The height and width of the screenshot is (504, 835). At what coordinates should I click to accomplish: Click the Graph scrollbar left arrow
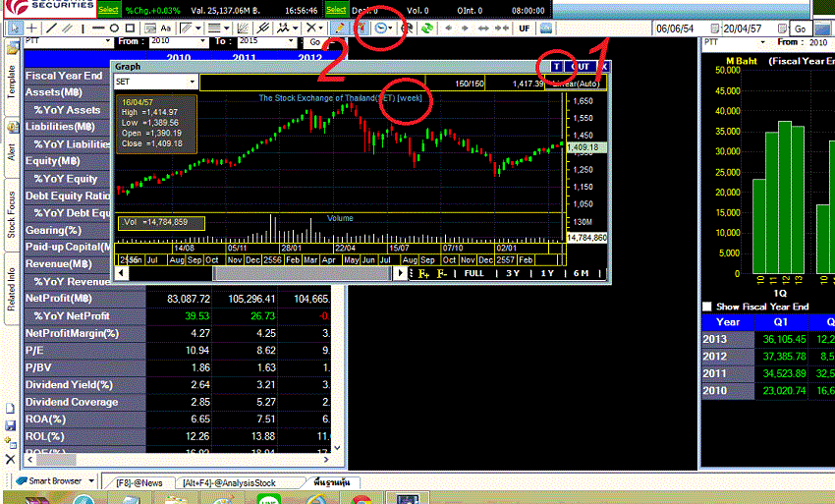(122, 273)
